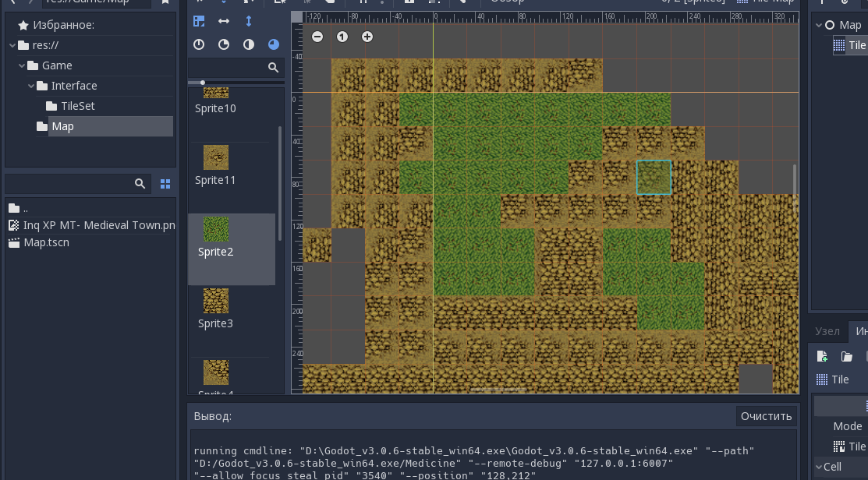Set tile rotation to 0 degrees

click(199, 44)
